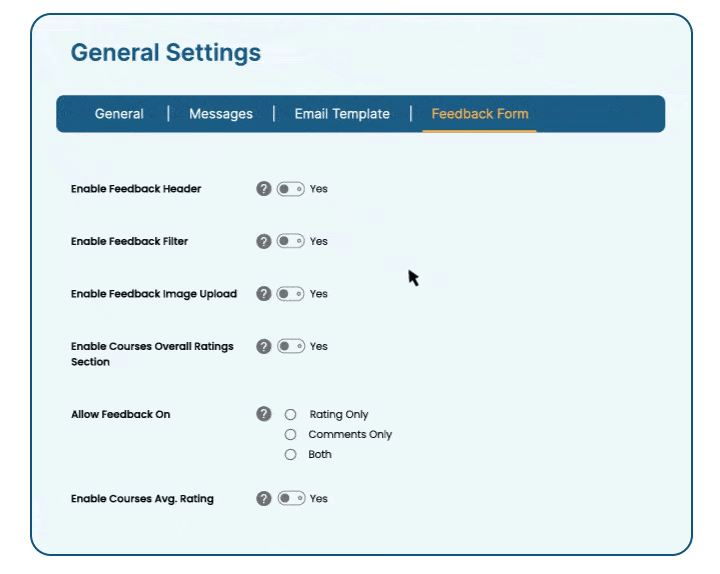Click Yes text beside Courses Avg. Rating toggle
Viewport: 720px width, 574px height.
(319, 499)
